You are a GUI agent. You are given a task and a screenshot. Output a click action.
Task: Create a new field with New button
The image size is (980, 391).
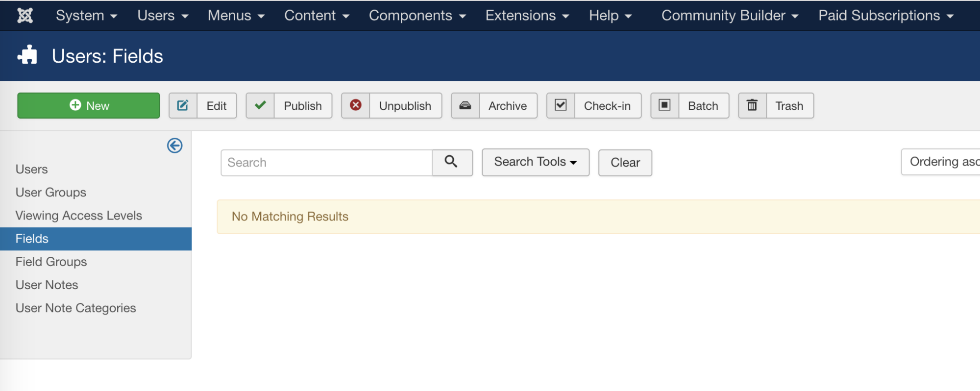tap(89, 105)
